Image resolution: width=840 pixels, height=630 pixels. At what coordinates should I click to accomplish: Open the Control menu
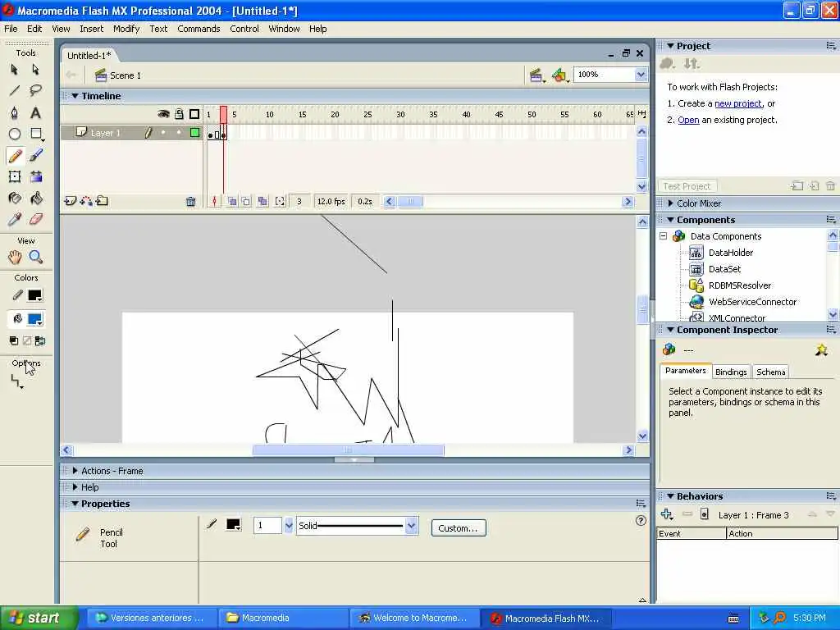pyautogui.click(x=244, y=29)
